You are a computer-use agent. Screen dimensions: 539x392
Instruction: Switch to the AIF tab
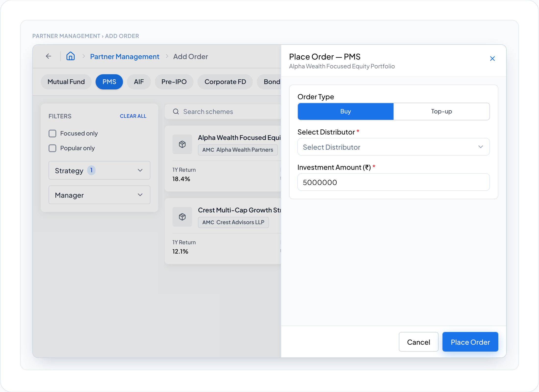coord(139,82)
